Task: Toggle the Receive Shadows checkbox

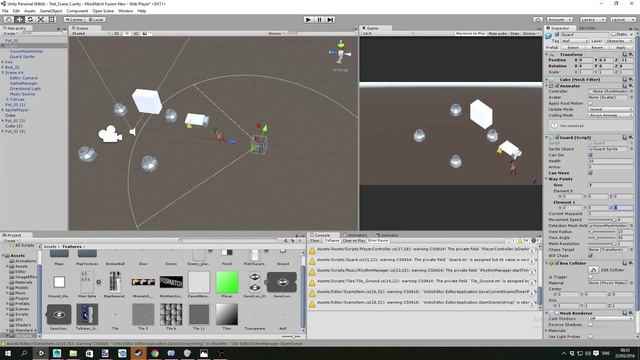Action: 590,324
